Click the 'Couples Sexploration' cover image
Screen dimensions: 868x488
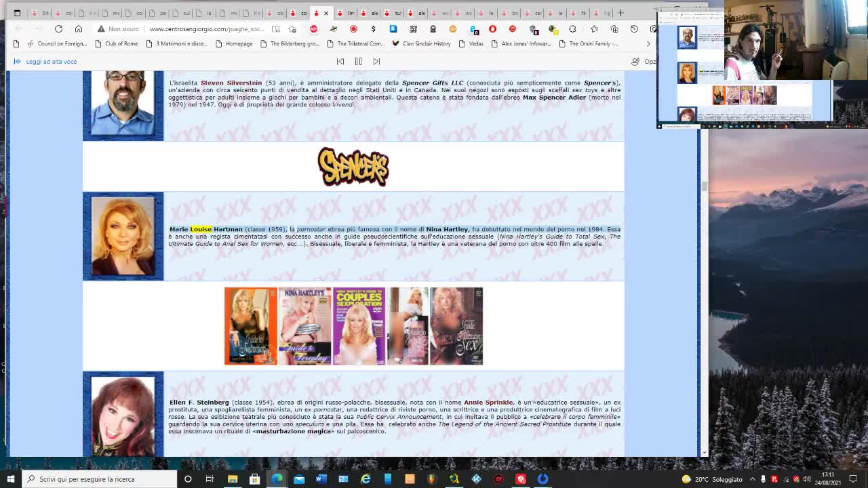coord(359,326)
